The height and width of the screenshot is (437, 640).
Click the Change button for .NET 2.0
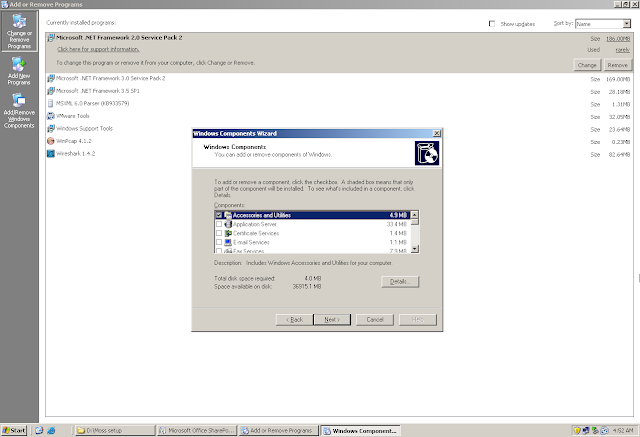587,65
